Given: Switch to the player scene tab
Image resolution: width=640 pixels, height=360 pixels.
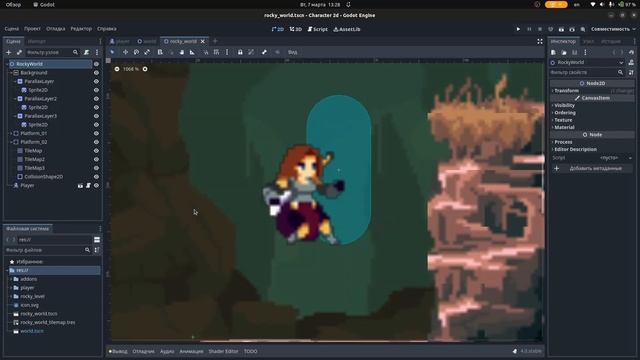Looking at the screenshot, I should (120, 41).
